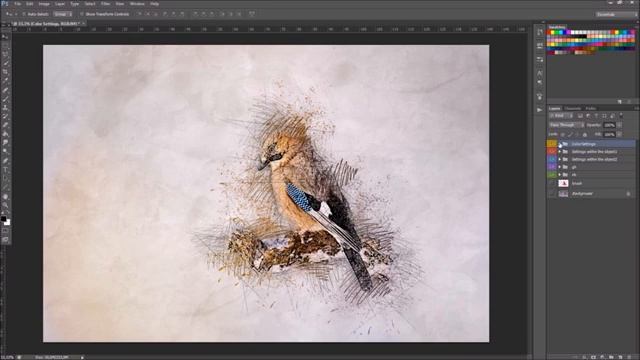
Task: Select the Move tool in the toolbox
Action: pos(5,37)
